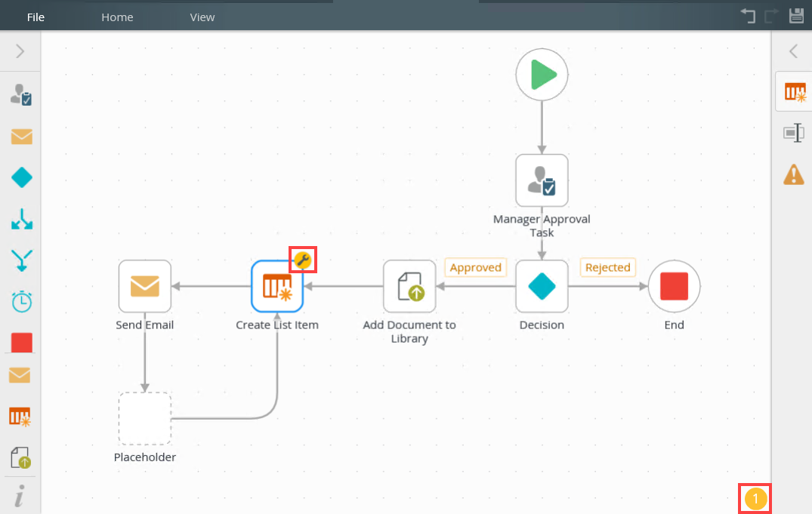
Task: Click the "Placeholder" label
Action: coord(144,457)
